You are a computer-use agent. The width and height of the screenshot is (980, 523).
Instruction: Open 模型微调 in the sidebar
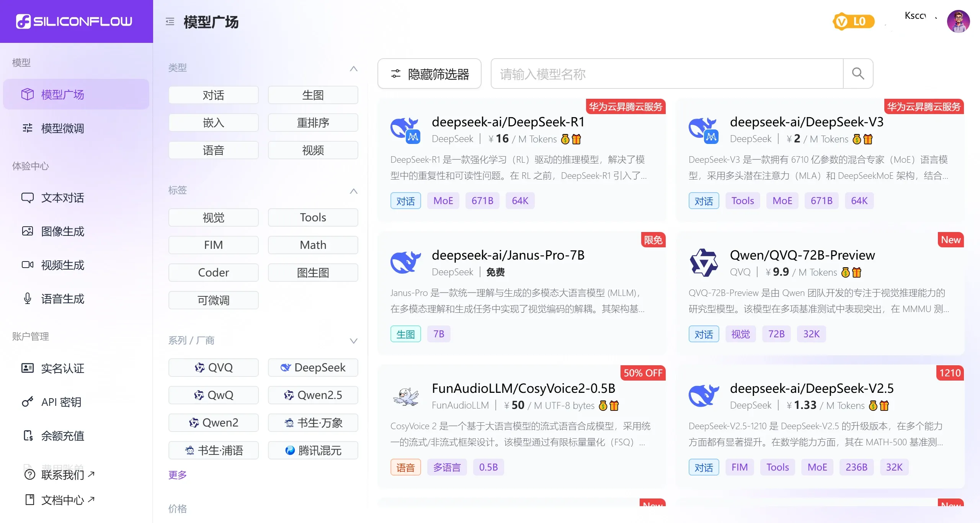coord(62,128)
